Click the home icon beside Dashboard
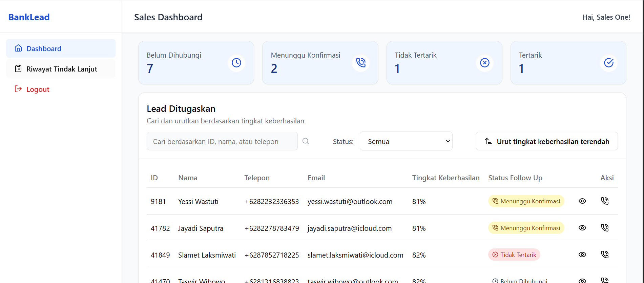Image resolution: width=644 pixels, height=283 pixels. [x=18, y=48]
